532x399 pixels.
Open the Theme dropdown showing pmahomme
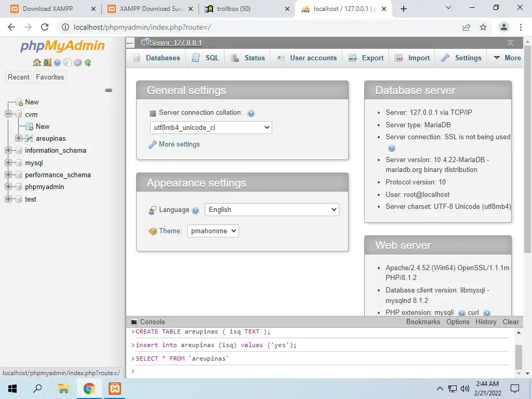tap(212, 231)
